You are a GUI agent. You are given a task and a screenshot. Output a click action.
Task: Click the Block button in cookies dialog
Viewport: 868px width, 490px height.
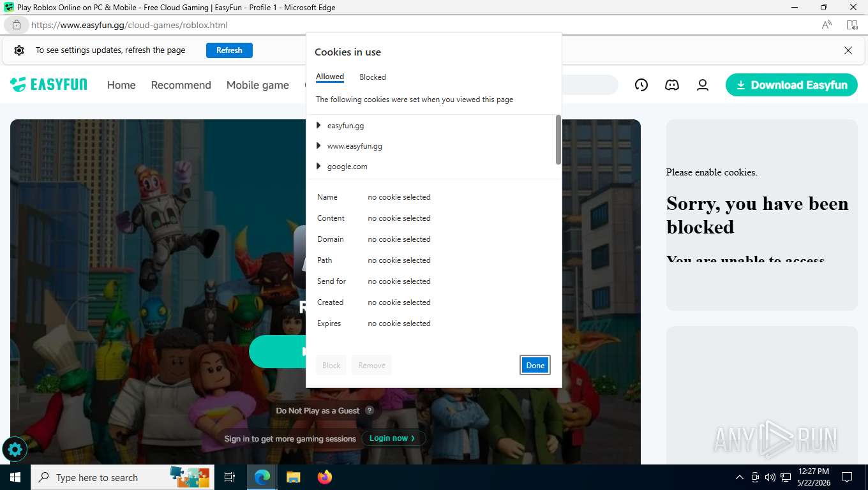click(x=331, y=365)
